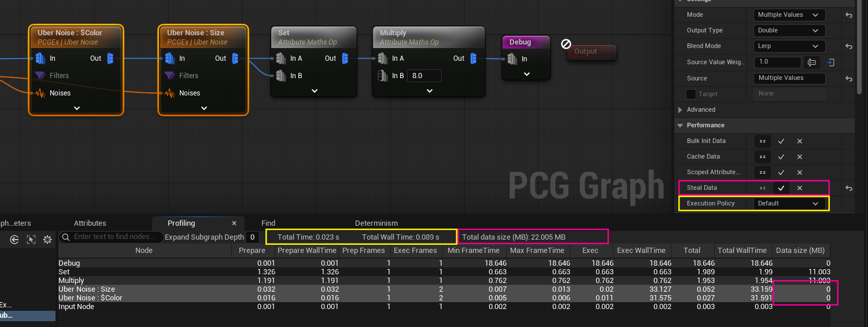Click the gear settings icon in the left panel
This screenshot has height=327, width=868.
(x=48, y=238)
